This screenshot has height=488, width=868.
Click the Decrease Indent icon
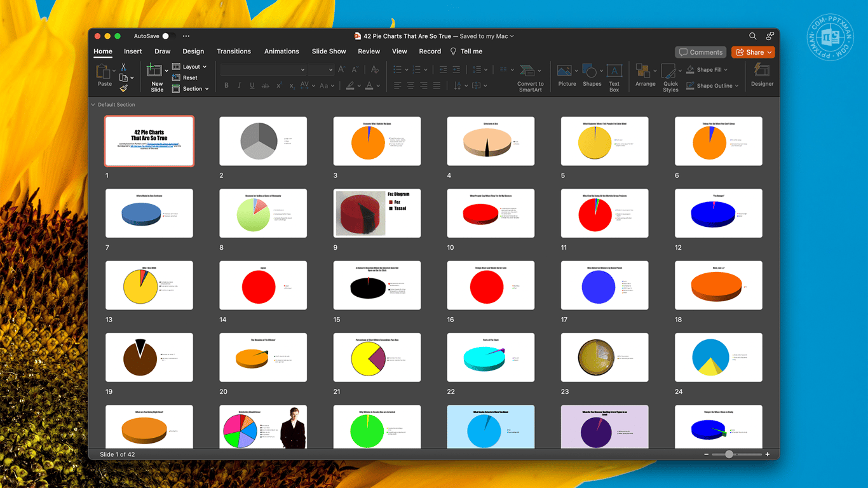(443, 69)
